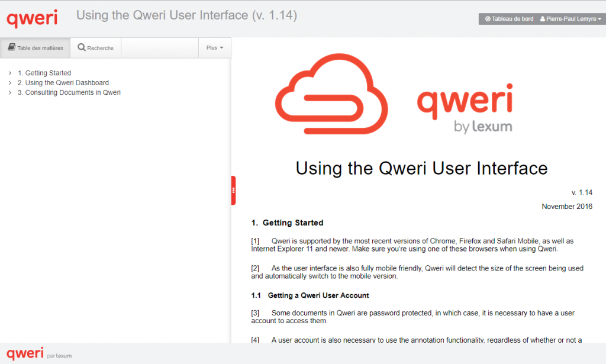Click the "1.1 Getting a Qweri User Account" heading
This screenshot has width=606, height=364.
[x=318, y=295]
